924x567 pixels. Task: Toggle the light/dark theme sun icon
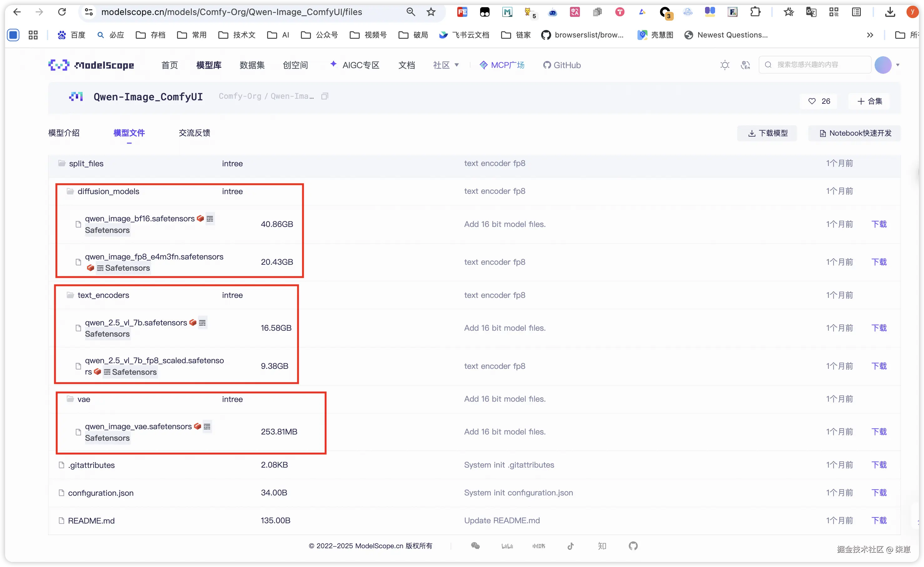coord(724,65)
